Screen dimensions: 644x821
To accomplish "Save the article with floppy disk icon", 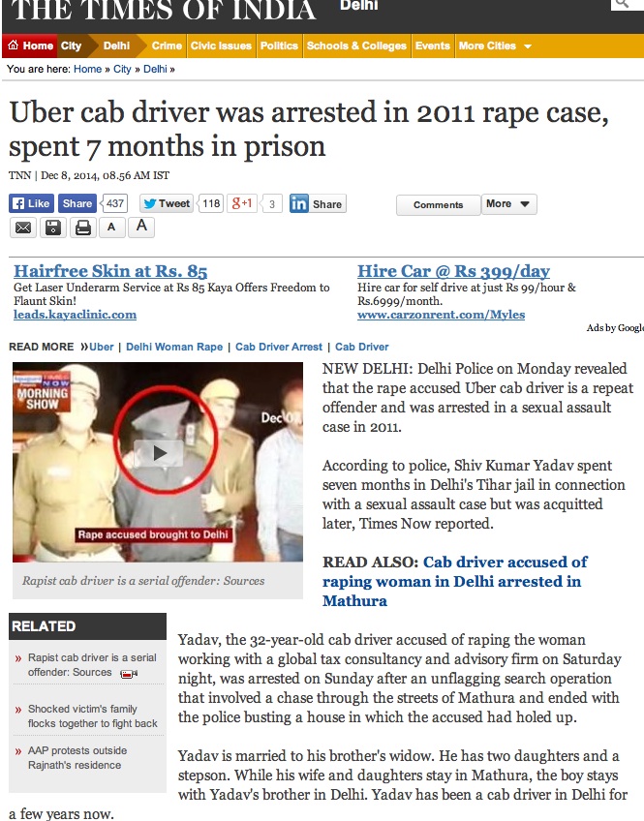I will point(53,228).
